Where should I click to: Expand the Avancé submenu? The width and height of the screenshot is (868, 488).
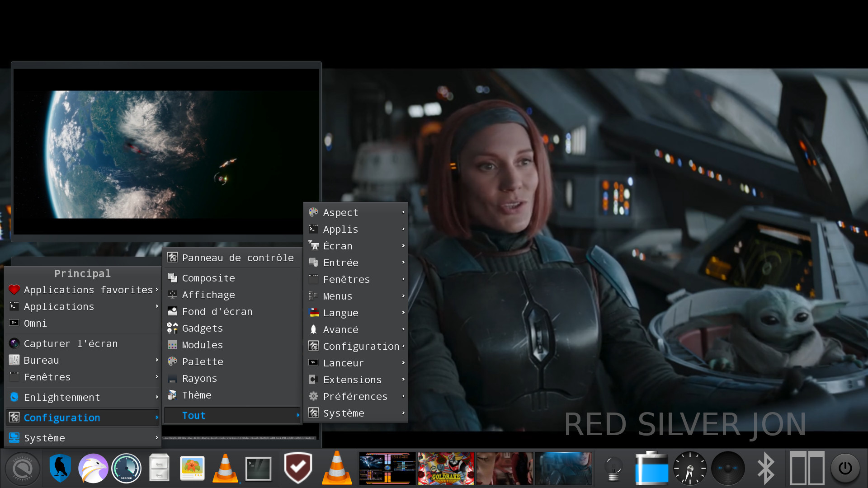click(356, 329)
